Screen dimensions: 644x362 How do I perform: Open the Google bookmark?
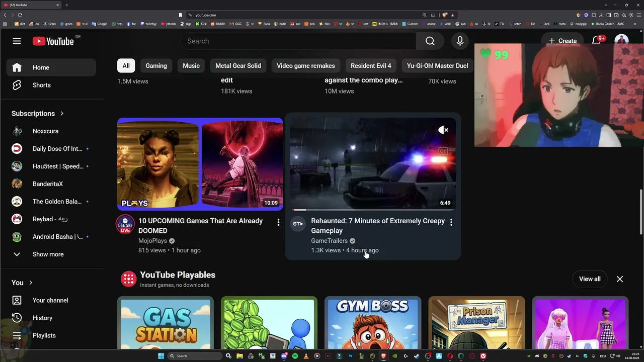click(x=100, y=24)
